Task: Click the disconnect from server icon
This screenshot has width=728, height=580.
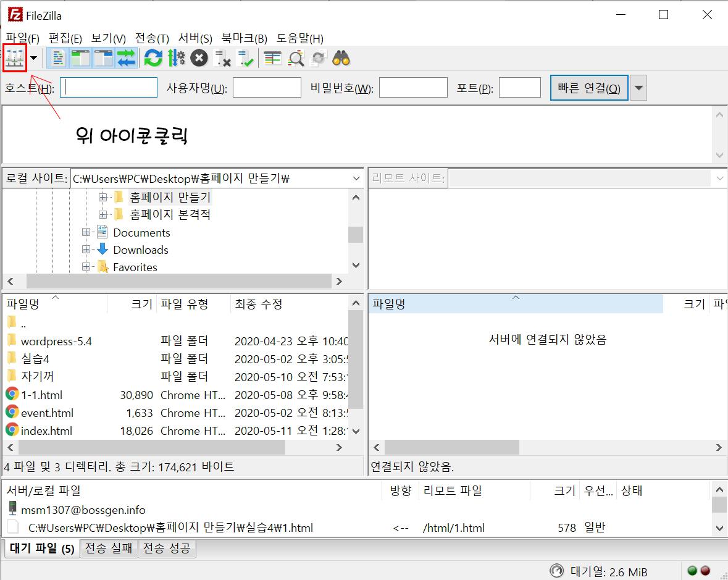Action: [222, 58]
